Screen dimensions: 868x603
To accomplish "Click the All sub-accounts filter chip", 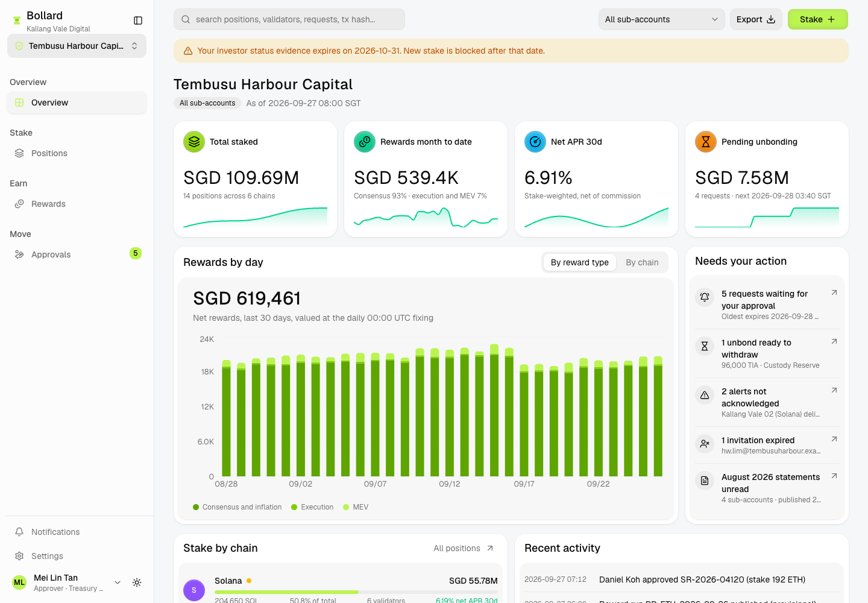I will point(207,103).
